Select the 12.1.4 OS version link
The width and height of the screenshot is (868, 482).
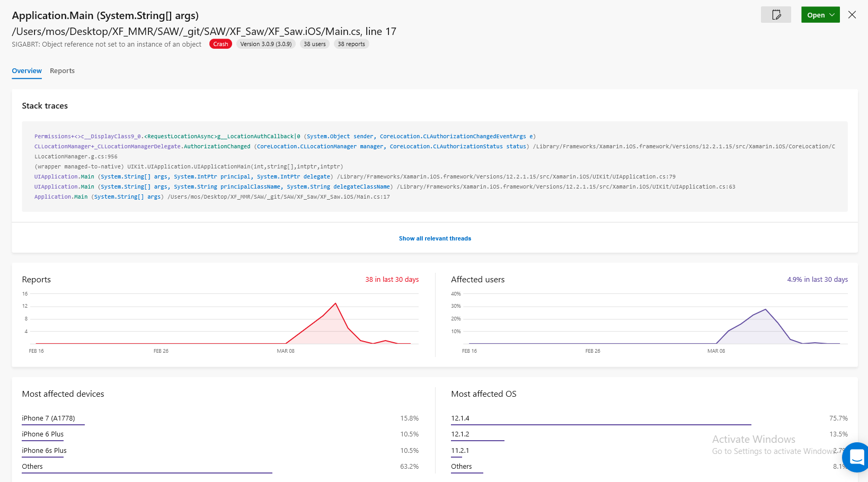459,418
